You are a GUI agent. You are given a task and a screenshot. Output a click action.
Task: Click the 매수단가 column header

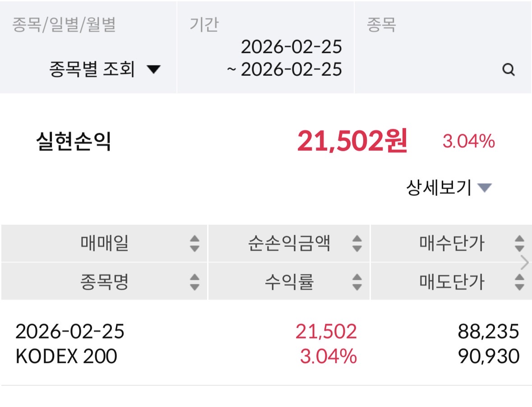tap(451, 244)
